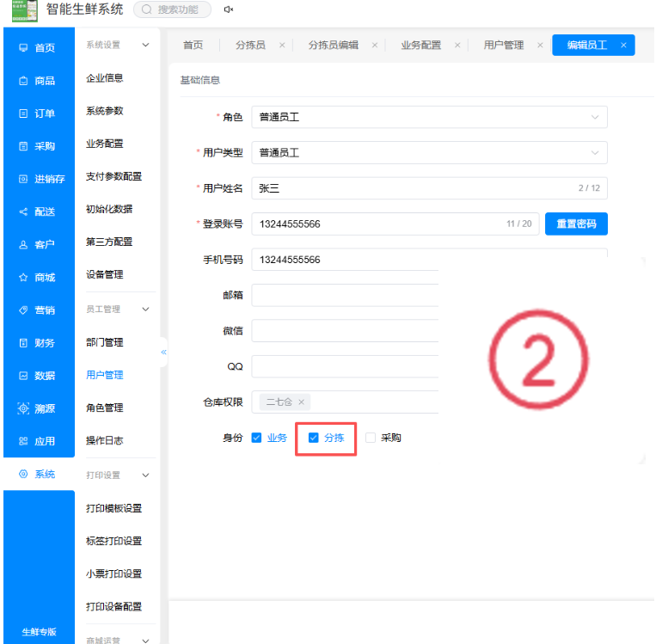Image resolution: width=662 pixels, height=644 pixels.
Task: Click the mute speaker icon in header
Action: coord(229,9)
